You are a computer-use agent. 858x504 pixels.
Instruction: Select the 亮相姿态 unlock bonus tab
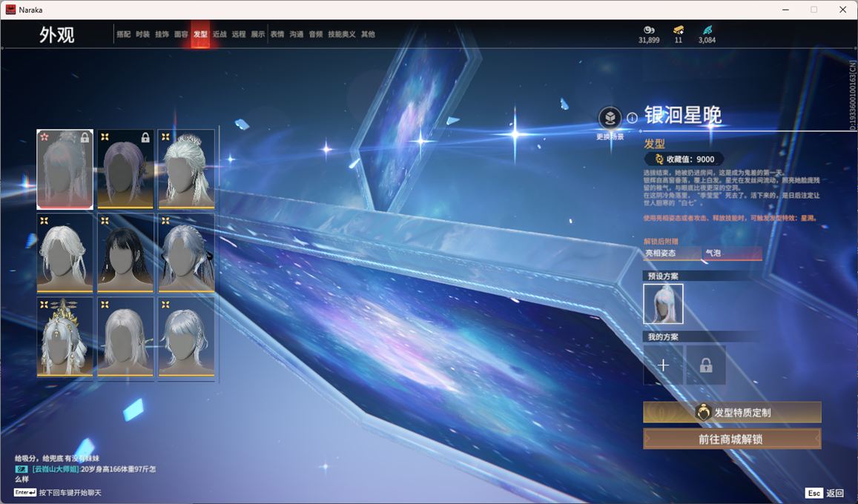click(x=672, y=253)
